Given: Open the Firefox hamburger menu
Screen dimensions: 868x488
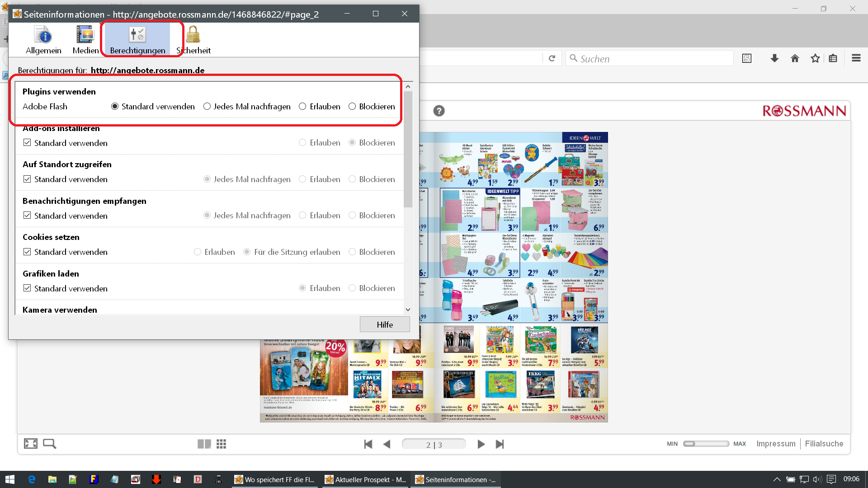Looking at the screenshot, I should (x=856, y=58).
